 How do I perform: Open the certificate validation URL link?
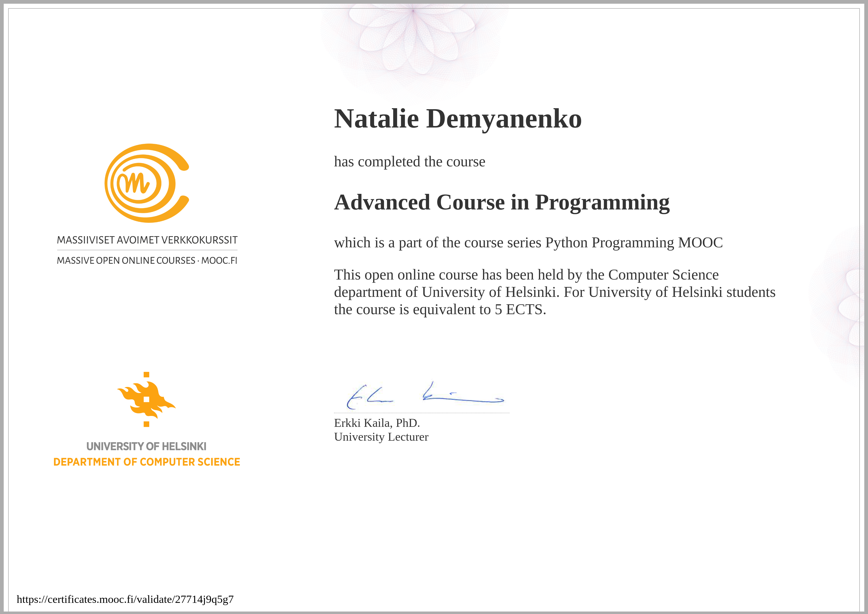125,599
